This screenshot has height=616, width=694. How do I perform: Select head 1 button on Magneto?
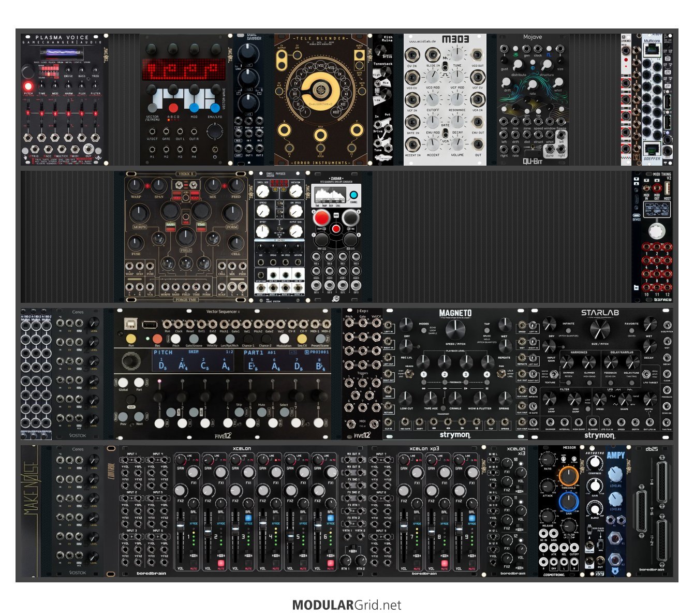[x=423, y=374]
